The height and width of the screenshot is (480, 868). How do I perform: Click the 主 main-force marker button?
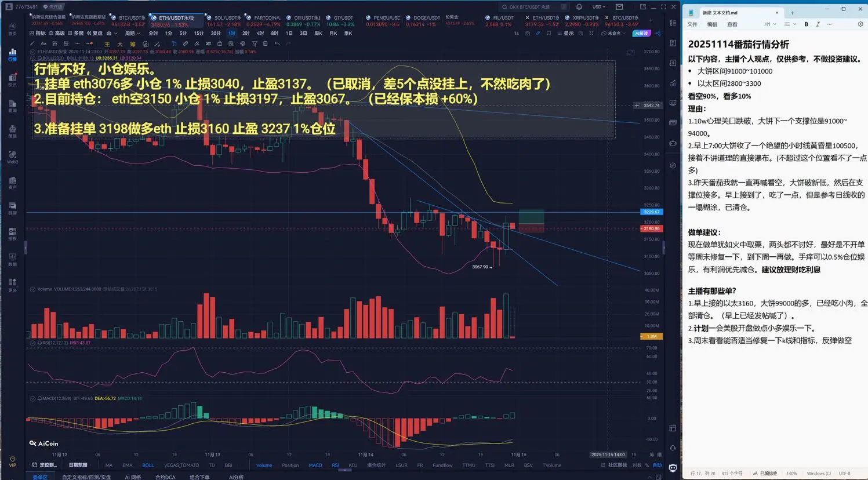click(107, 44)
